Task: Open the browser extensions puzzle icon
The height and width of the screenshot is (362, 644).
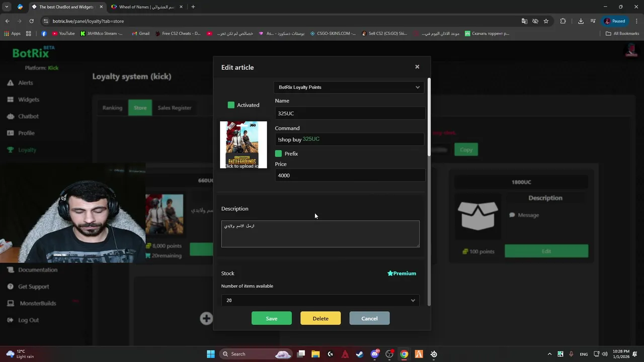Action: tap(563, 21)
